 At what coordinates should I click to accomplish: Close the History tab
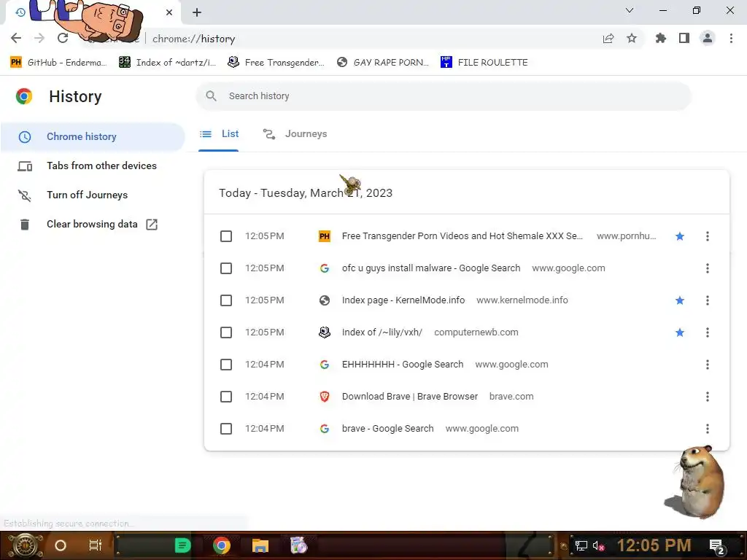pyautogui.click(x=169, y=12)
